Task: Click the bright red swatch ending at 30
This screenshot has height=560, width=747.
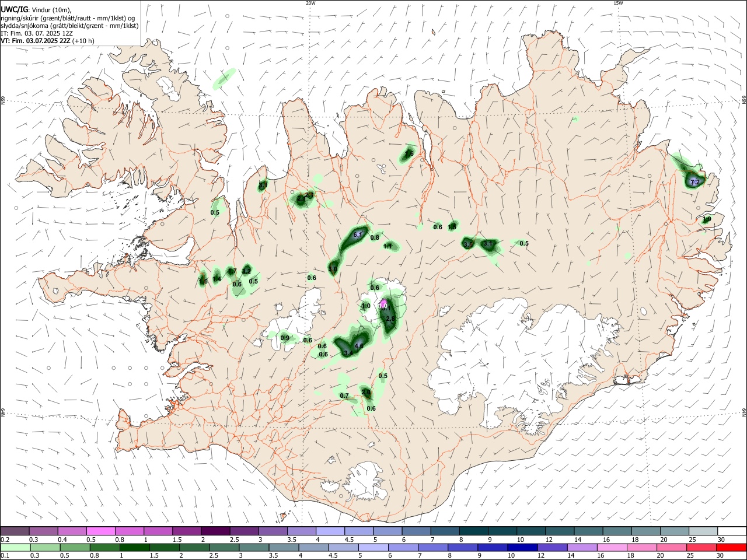Action: pos(731,548)
